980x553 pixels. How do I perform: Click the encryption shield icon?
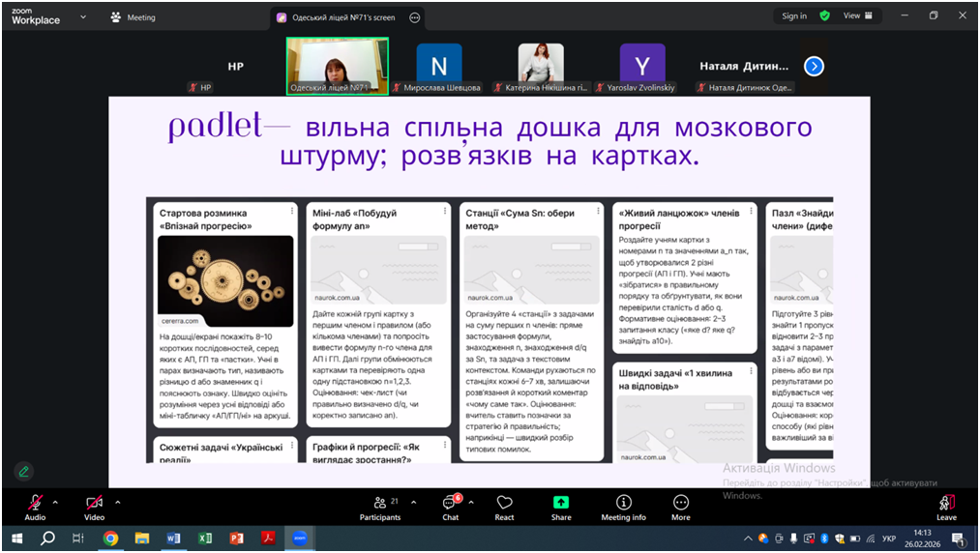824,16
